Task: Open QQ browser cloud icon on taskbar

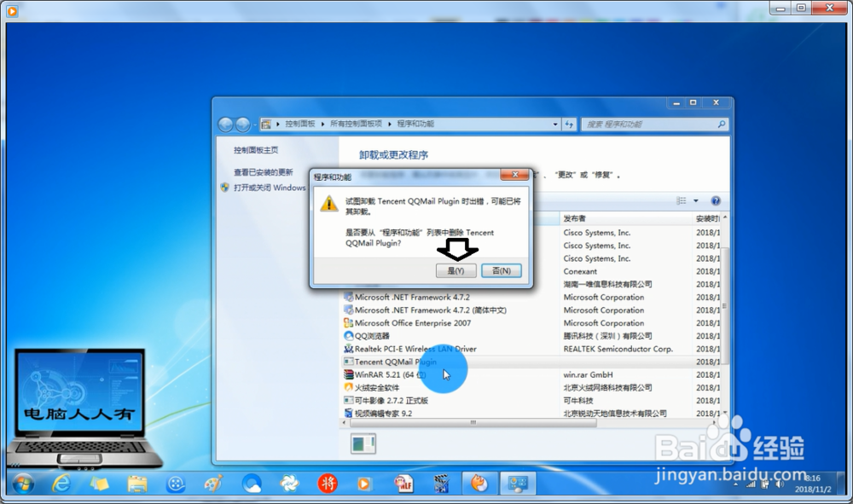Action: pyautogui.click(x=252, y=484)
